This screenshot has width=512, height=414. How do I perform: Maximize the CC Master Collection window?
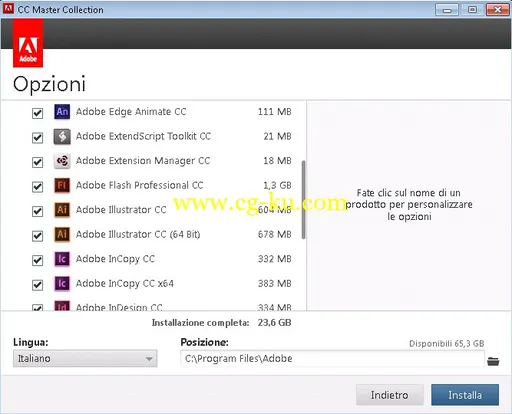pos(472,10)
